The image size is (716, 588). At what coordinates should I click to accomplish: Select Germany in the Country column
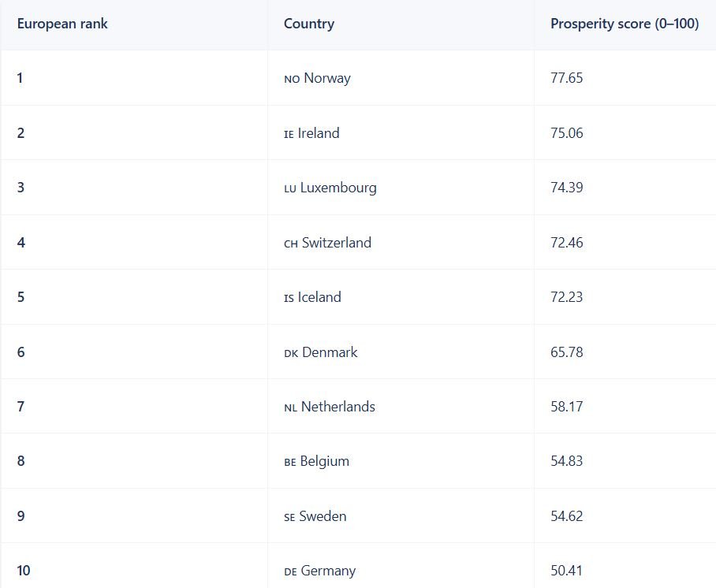tap(320, 571)
